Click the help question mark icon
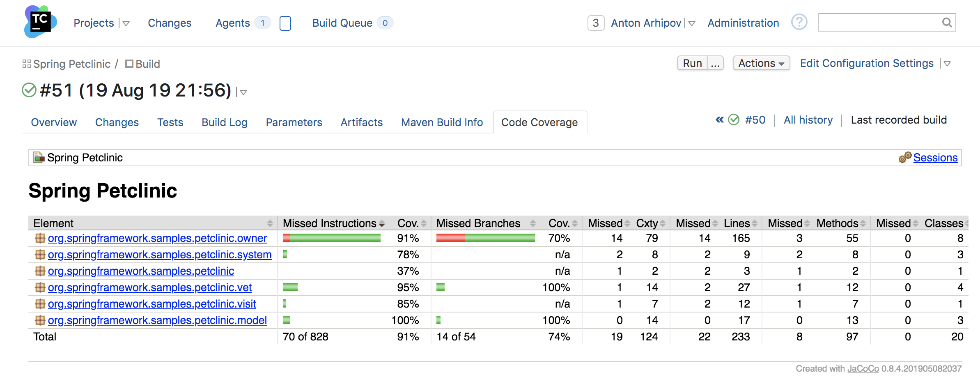This screenshot has height=386, width=980. tap(799, 22)
